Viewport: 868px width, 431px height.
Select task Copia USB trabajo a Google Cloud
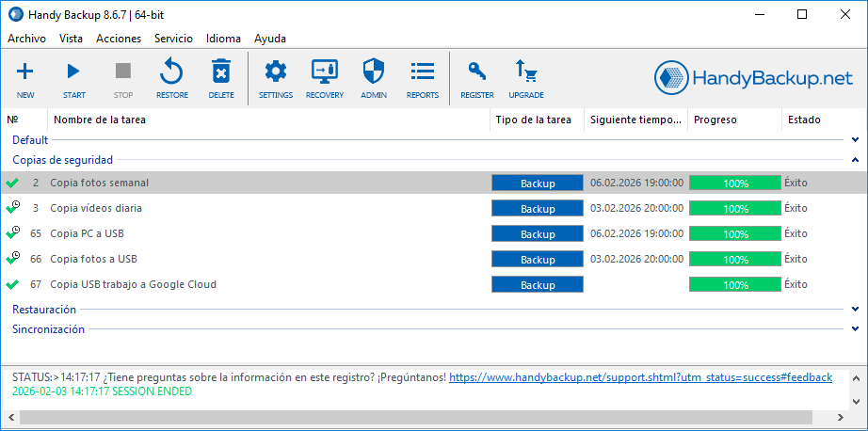click(133, 284)
